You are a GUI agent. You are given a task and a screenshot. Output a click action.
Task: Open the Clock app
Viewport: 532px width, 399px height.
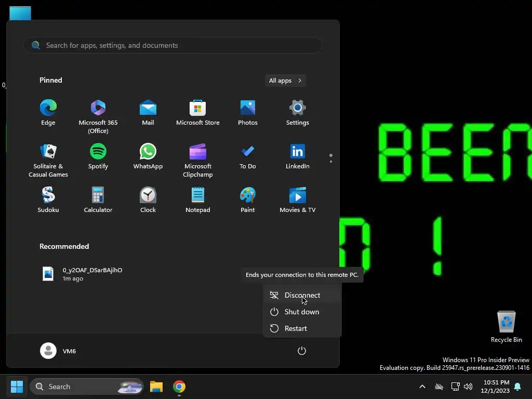click(x=148, y=200)
